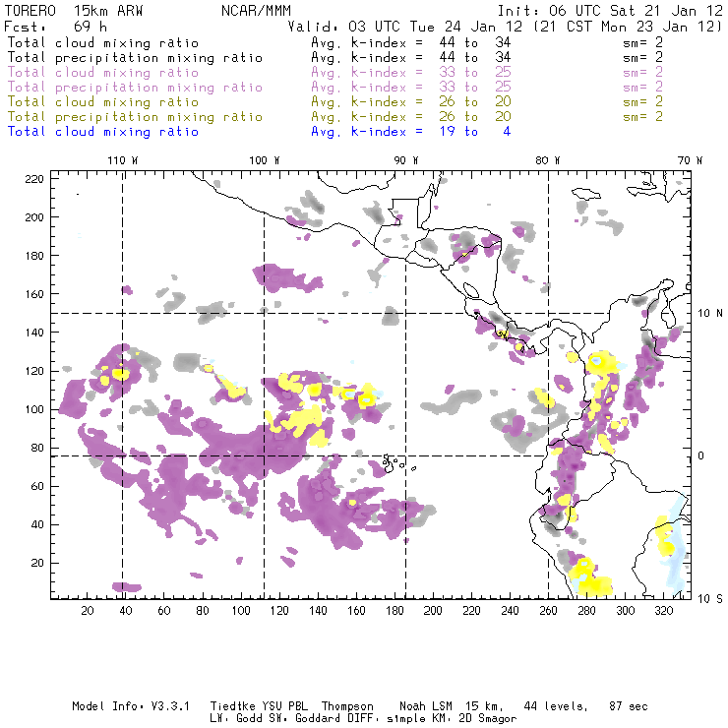Viewport: 728px width, 728px height.
Task: Click the 'Model Info: V3.3.1' text
Action: (131, 706)
